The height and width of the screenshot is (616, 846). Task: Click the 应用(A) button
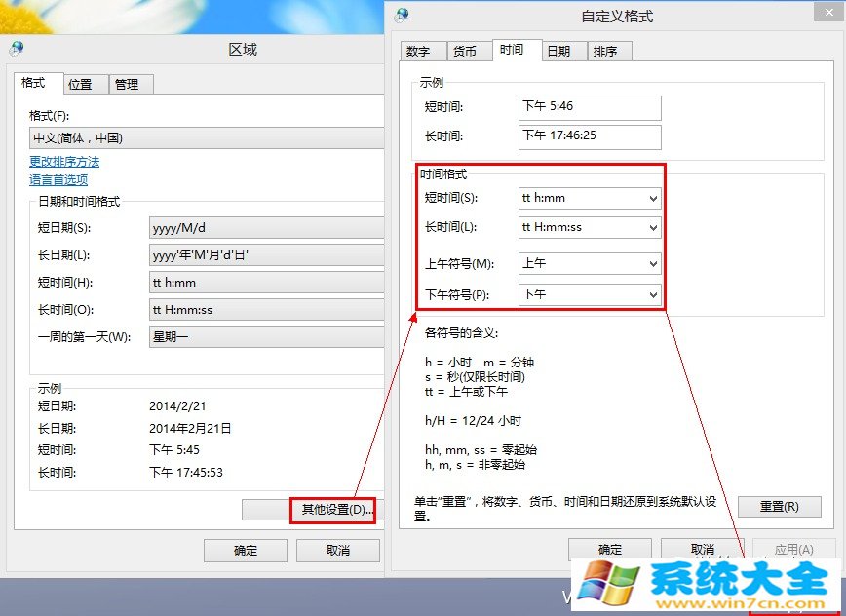[x=793, y=549]
